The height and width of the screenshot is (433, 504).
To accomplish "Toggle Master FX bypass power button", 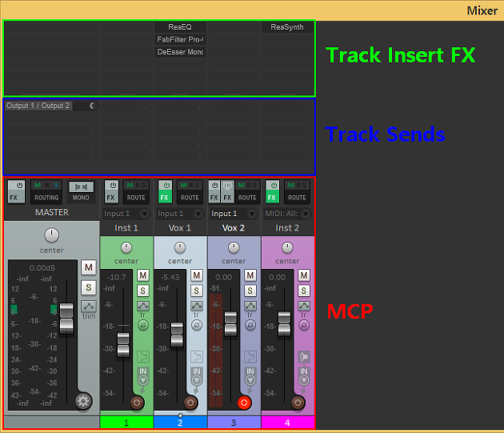I will 20,186.
